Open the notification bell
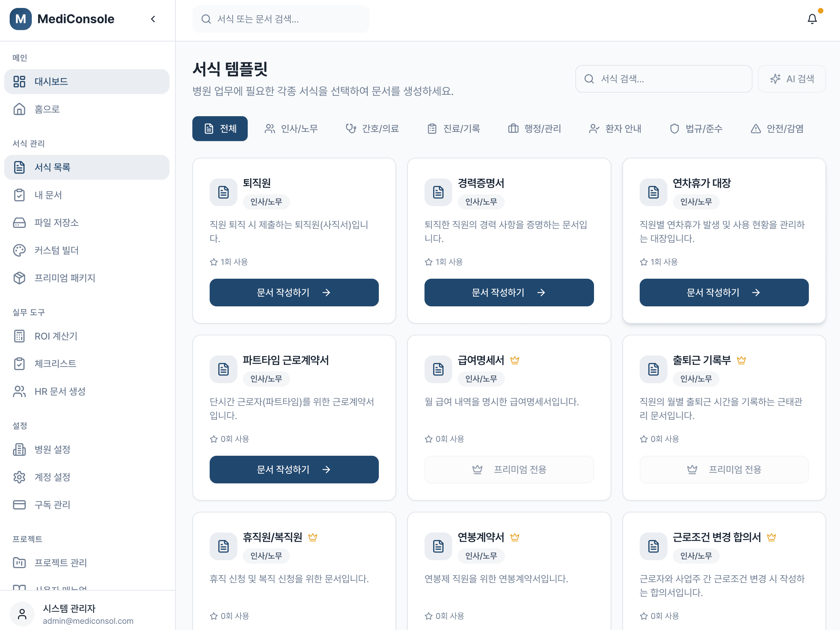 coord(812,19)
